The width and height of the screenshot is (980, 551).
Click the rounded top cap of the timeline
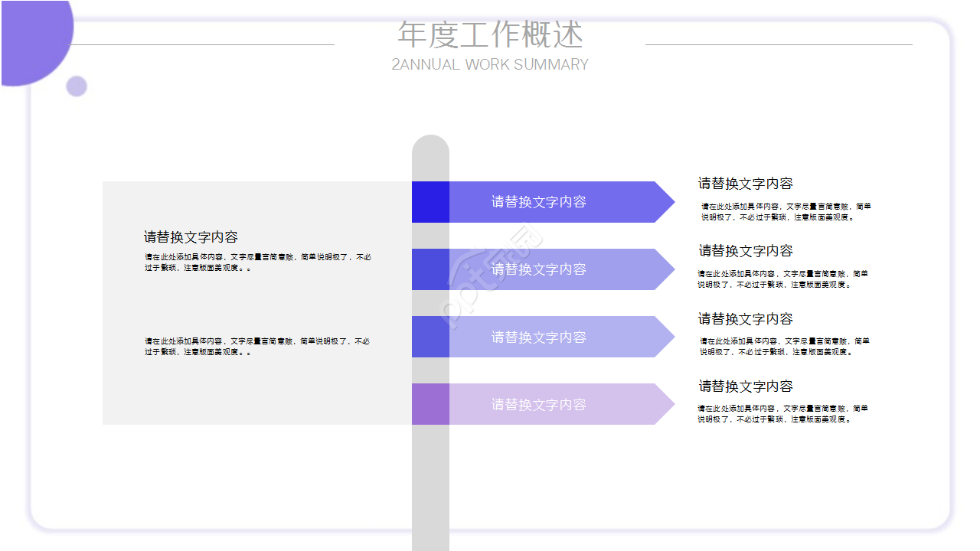[x=431, y=145]
